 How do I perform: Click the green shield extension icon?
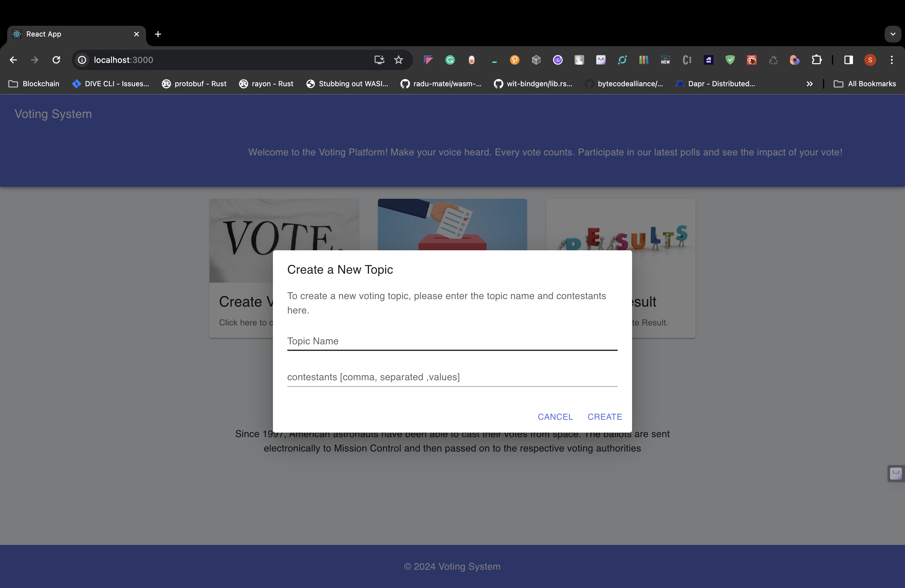730,60
